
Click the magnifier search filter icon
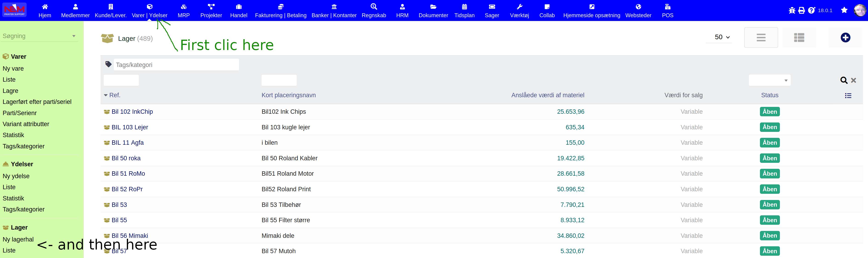coord(843,80)
